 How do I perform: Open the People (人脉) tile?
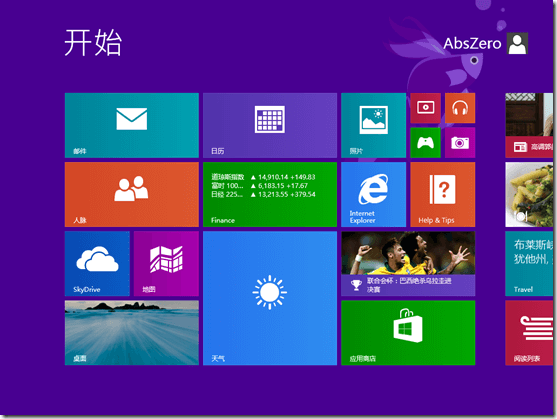pos(131,194)
